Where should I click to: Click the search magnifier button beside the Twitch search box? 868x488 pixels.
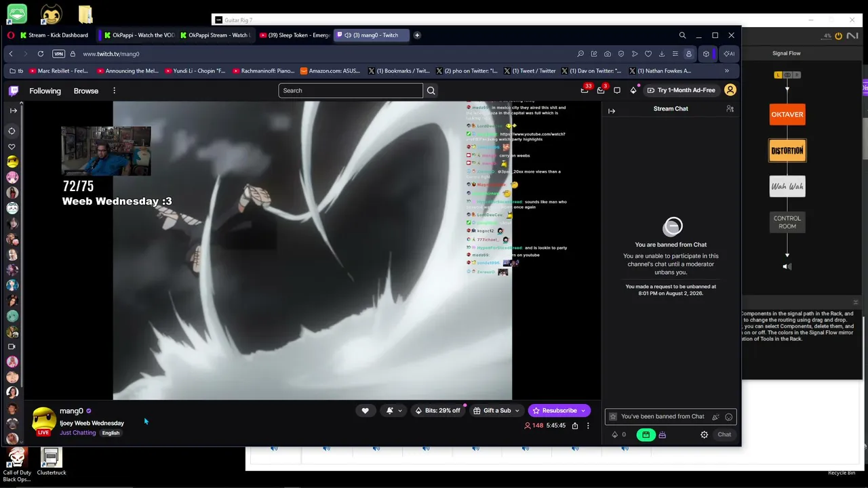click(431, 90)
